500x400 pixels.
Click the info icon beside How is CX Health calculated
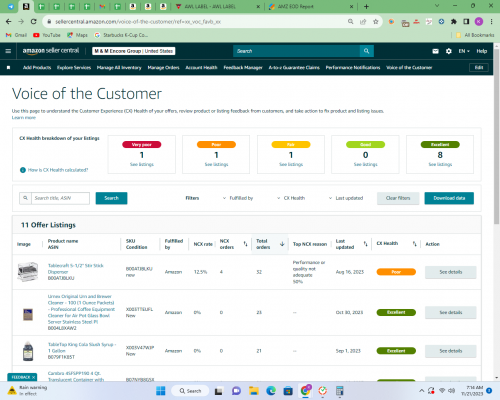click(x=23, y=170)
